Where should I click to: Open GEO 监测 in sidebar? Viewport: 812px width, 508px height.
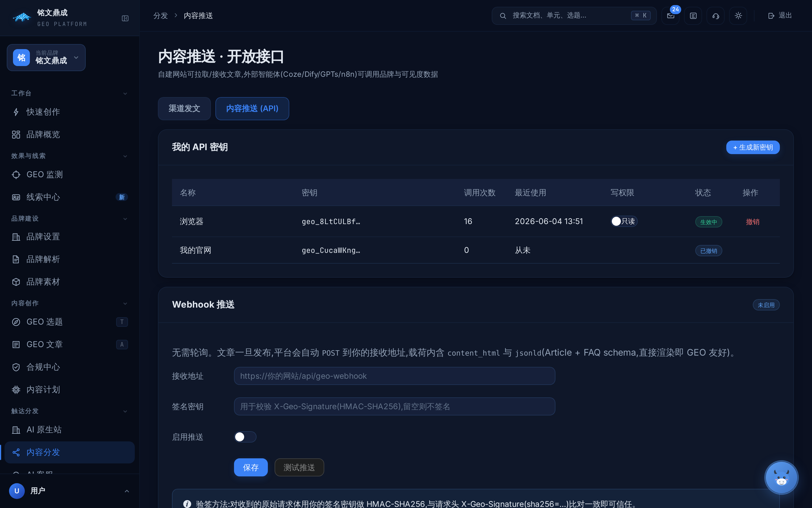(69, 174)
